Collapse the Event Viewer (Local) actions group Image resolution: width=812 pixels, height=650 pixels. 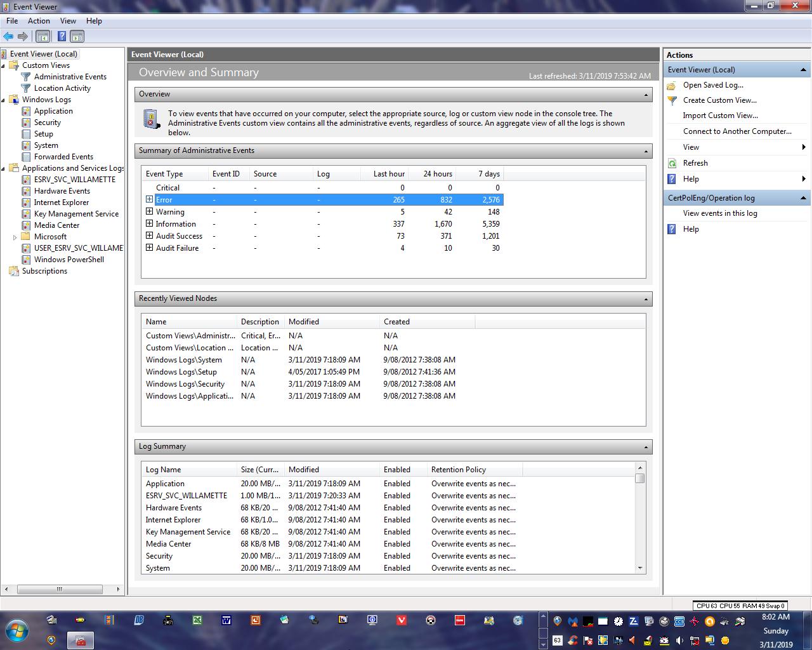[x=803, y=70]
